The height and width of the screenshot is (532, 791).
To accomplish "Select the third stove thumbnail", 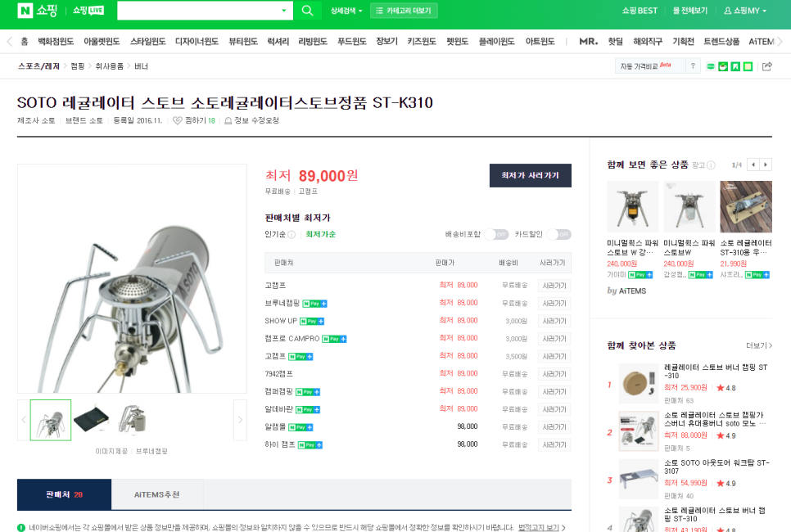I will coord(132,420).
